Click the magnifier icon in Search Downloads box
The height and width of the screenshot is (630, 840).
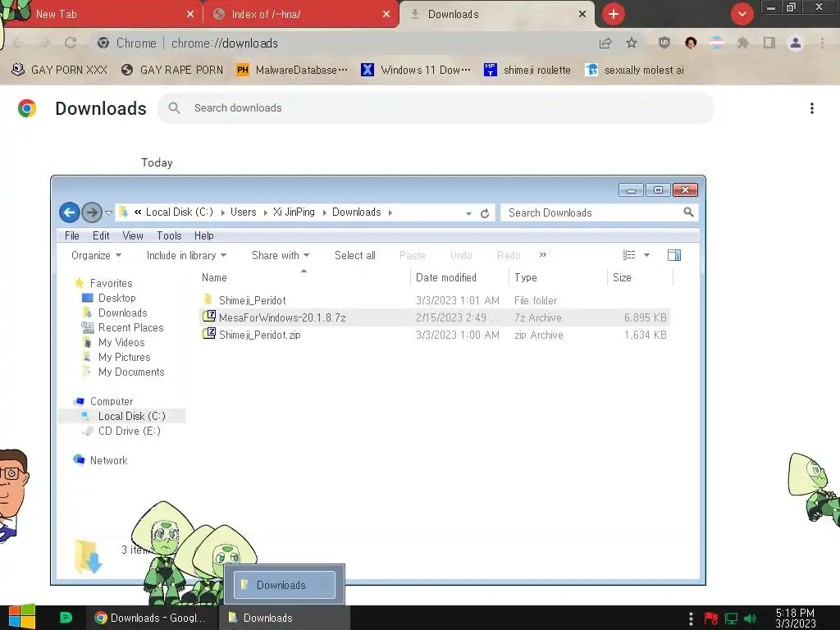[x=688, y=212]
